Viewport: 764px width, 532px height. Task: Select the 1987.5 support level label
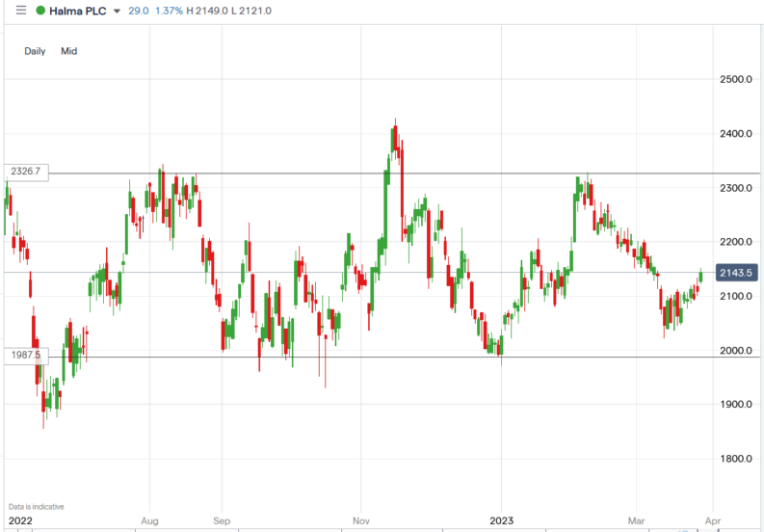tap(26, 355)
